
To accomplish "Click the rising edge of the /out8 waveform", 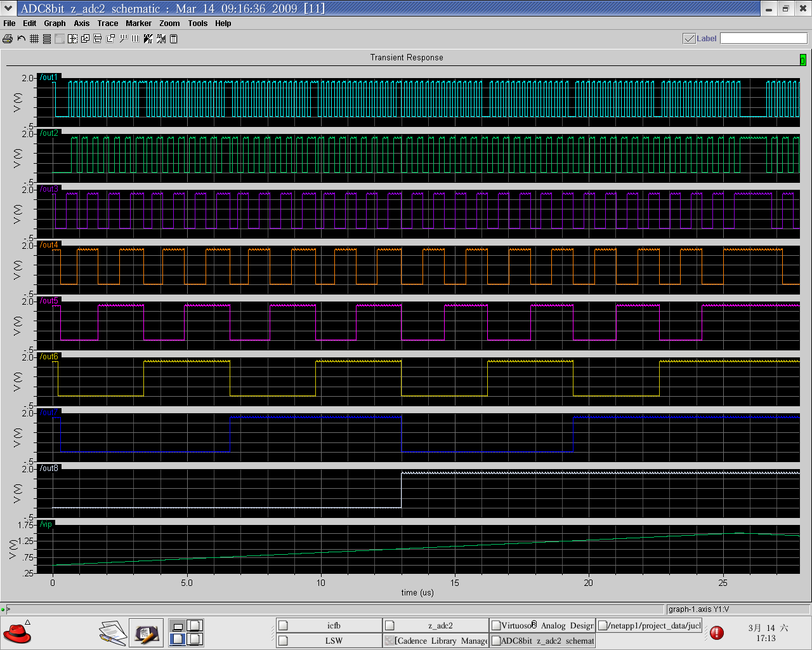I will [402, 490].
